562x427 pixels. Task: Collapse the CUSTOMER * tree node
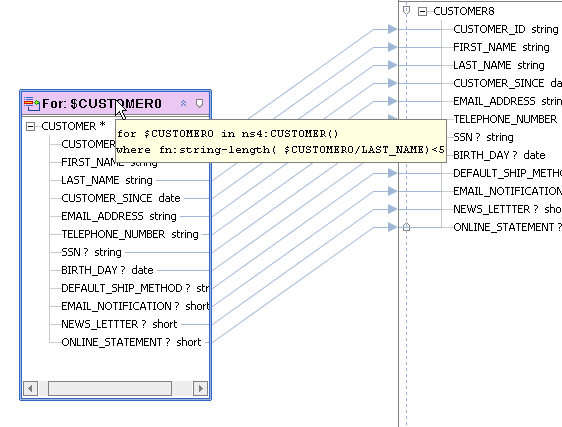pyautogui.click(x=30, y=127)
